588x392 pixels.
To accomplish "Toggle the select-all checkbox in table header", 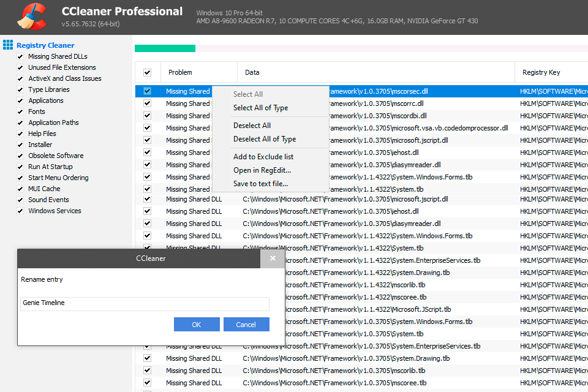I will pos(147,72).
